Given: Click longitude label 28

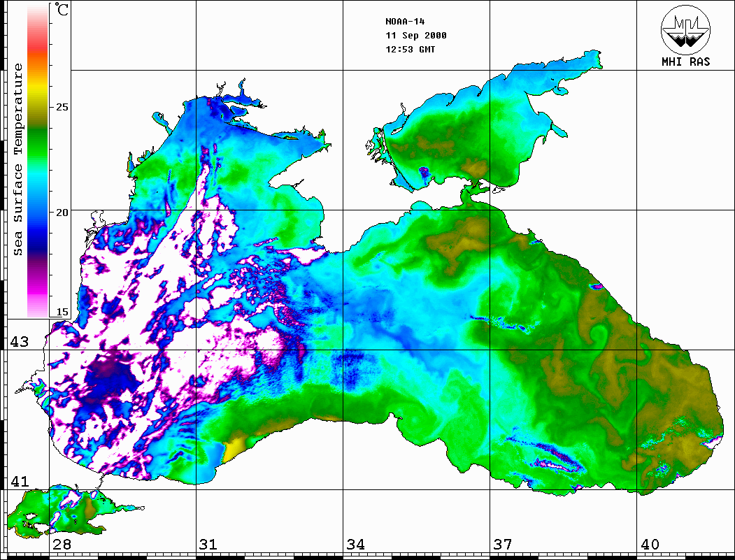Looking at the screenshot, I should [x=62, y=544].
